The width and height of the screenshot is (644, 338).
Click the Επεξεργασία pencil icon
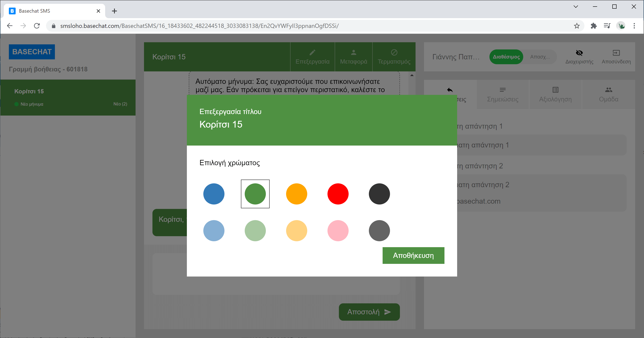[x=312, y=53]
